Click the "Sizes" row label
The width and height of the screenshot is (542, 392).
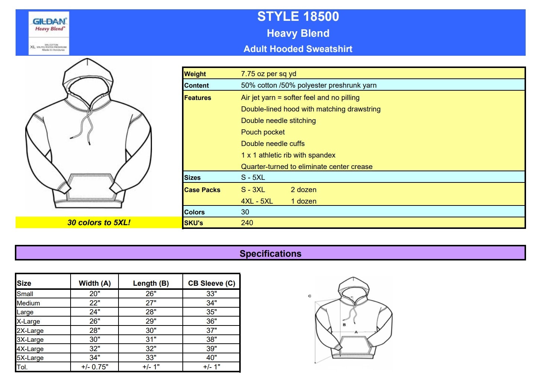(192, 178)
